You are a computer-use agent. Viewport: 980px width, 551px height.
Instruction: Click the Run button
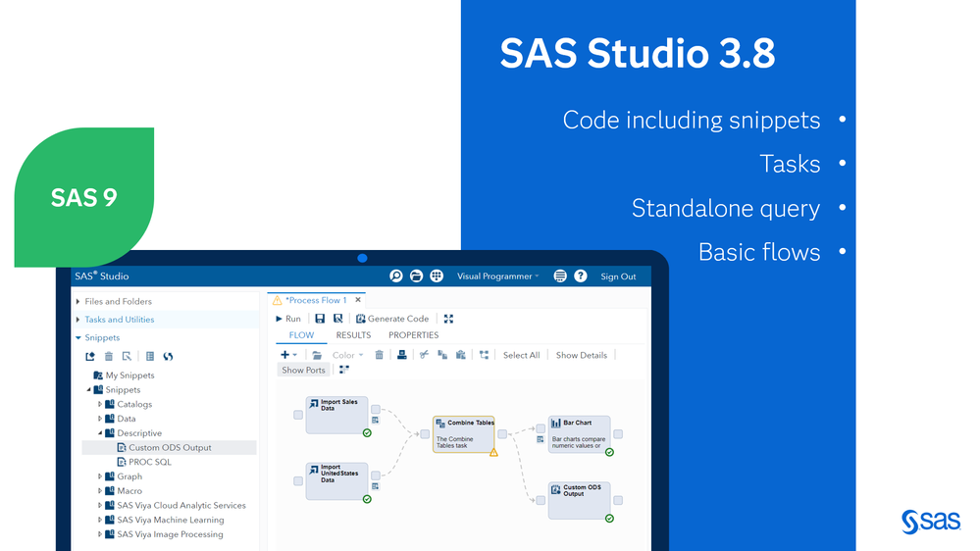(288, 319)
